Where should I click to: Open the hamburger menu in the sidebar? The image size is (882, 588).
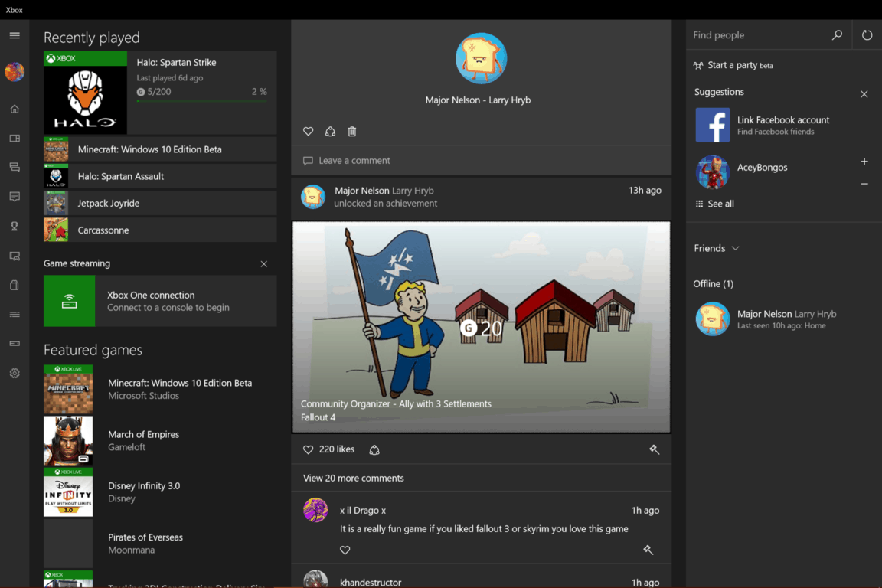[15, 35]
